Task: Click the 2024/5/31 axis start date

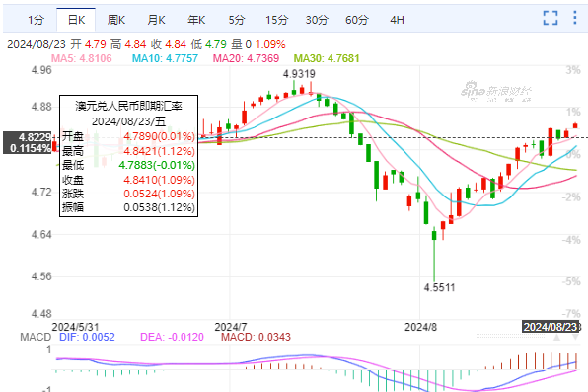Action: tap(75, 327)
